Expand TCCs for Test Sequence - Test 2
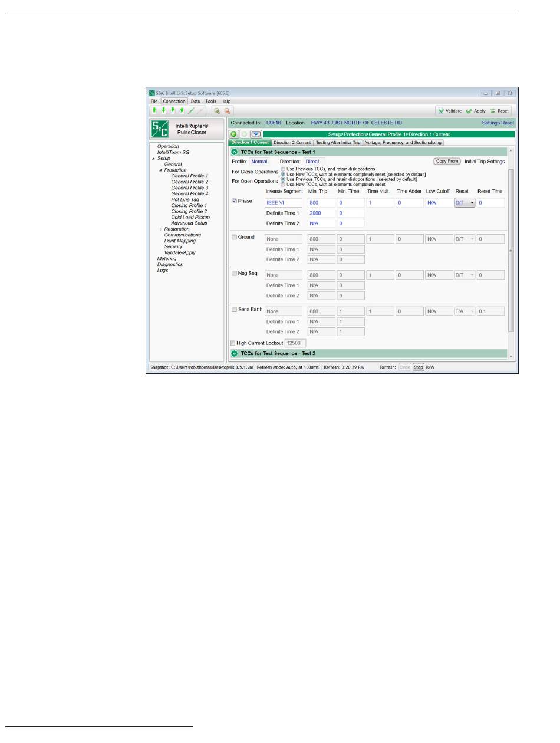The image size is (560, 743). click(235, 354)
